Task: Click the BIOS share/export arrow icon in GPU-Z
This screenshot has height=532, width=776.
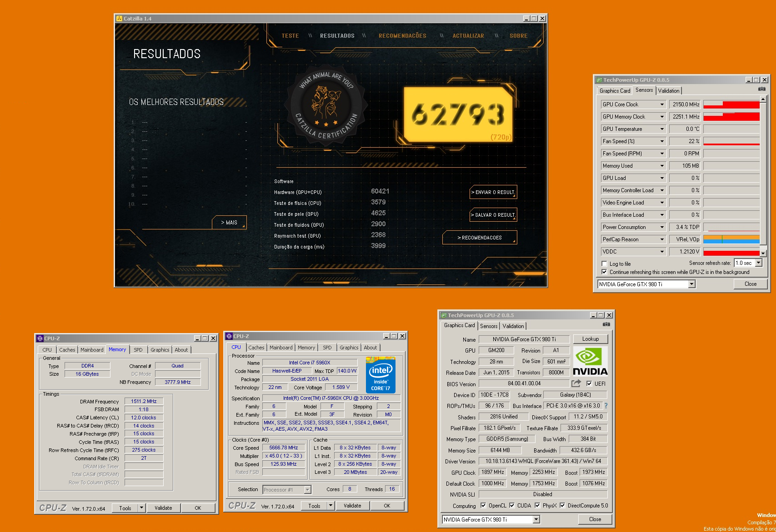Action: tap(576, 383)
